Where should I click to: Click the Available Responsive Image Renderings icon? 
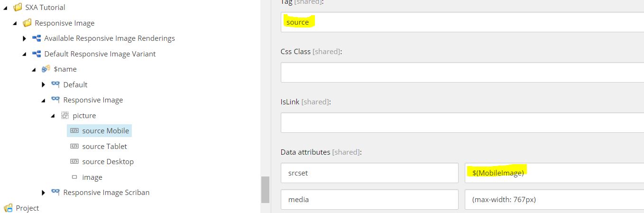point(37,38)
